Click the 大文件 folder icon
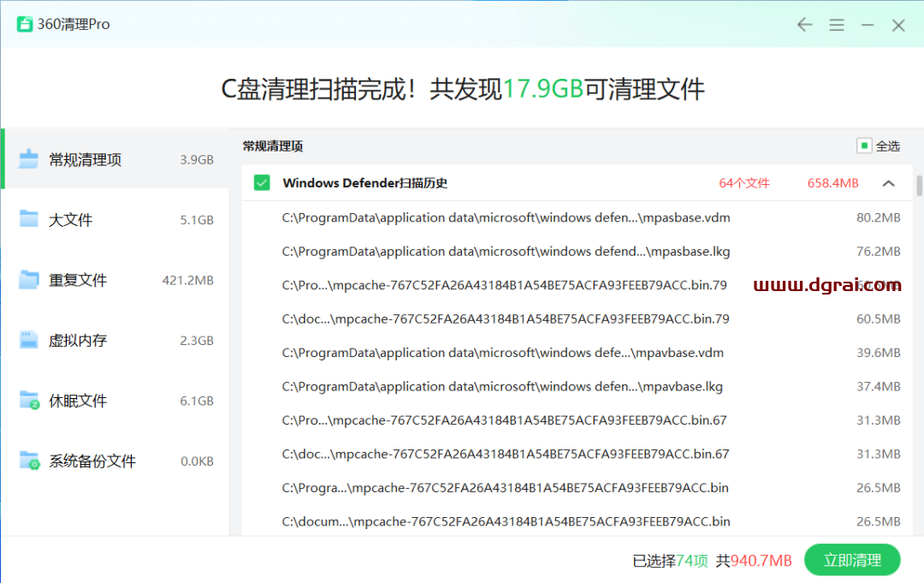The height and width of the screenshot is (583, 924). click(28, 218)
